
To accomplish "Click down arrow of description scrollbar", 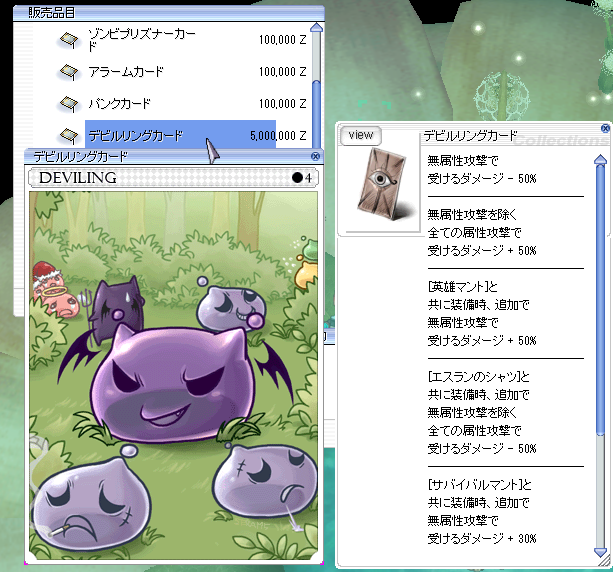I will coord(600,552).
